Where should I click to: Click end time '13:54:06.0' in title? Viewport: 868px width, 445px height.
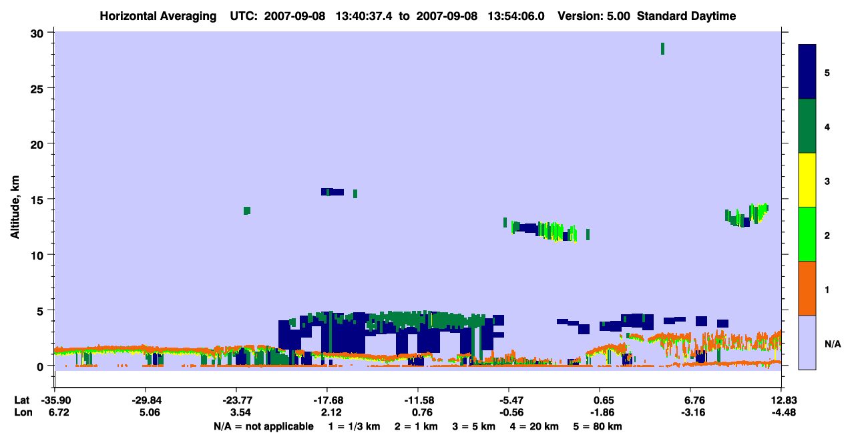pyautogui.click(x=517, y=16)
